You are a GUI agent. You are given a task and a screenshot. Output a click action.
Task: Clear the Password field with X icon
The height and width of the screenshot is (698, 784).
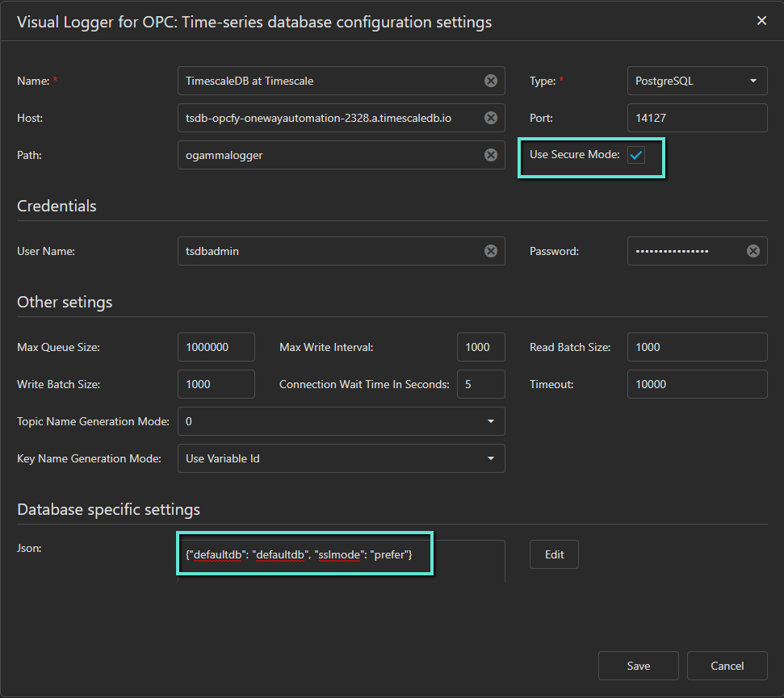(753, 251)
